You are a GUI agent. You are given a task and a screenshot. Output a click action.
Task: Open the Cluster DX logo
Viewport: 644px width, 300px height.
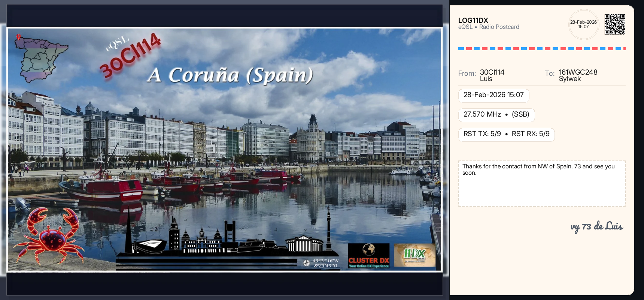pyautogui.click(x=369, y=256)
